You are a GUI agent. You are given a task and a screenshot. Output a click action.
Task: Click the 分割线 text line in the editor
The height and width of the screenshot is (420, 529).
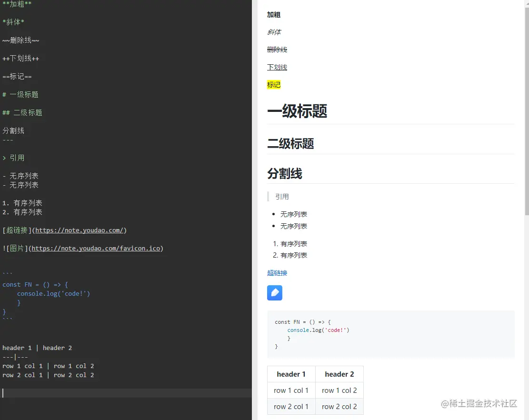point(13,130)
